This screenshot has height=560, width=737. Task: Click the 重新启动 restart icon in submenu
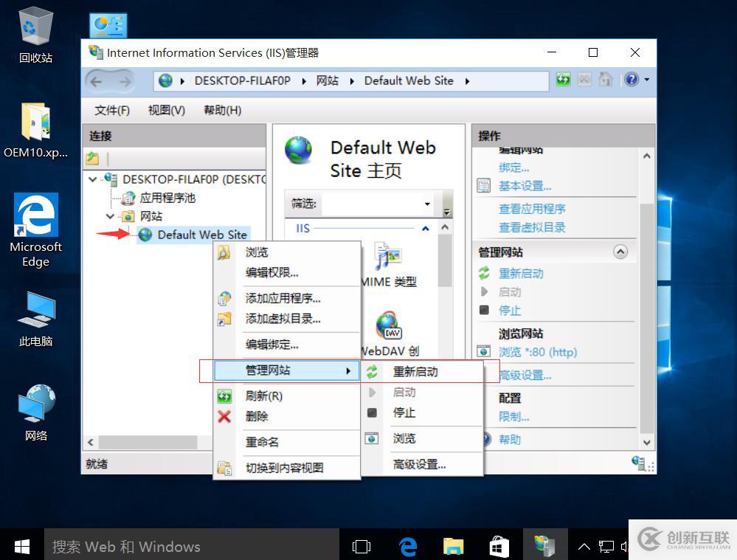click(372, 372)
